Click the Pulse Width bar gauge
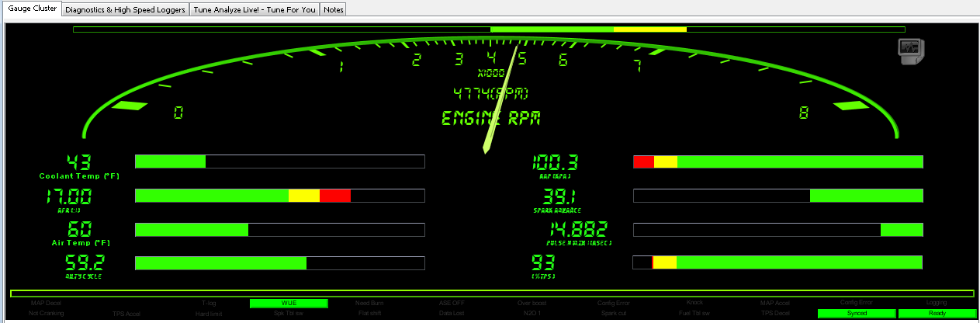980x323 pixels. click(778, 230)
